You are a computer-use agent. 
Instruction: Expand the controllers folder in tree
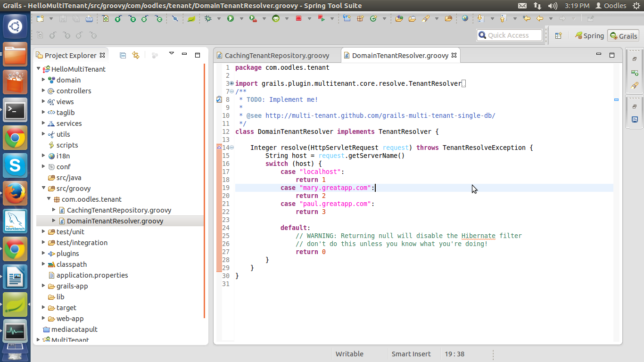(43, 90)
